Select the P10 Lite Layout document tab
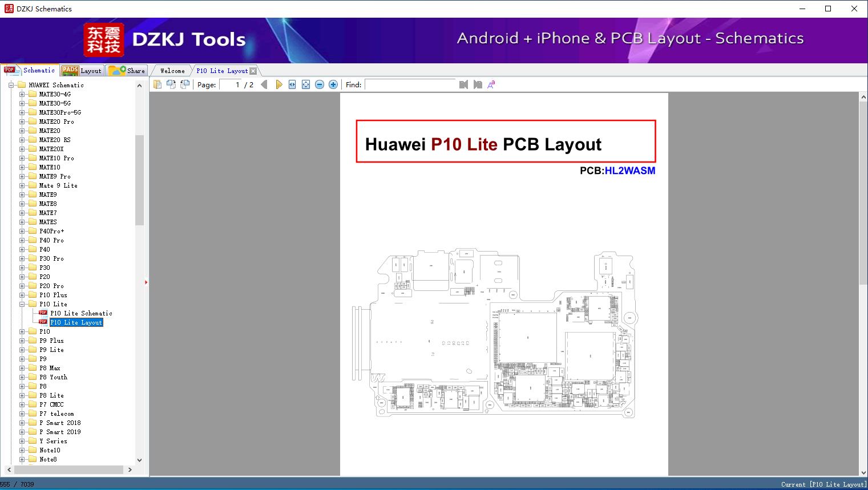This screenshot has height=490, width=868. [x=222, y=71]
